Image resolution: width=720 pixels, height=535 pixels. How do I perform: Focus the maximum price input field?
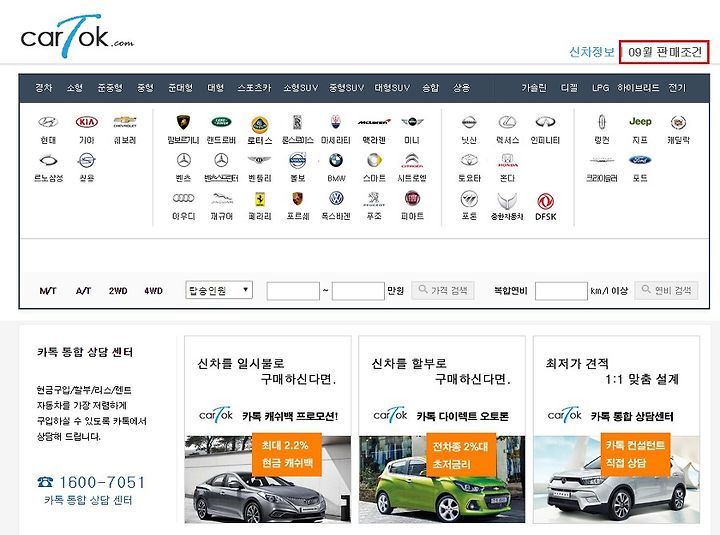(358, 291)
